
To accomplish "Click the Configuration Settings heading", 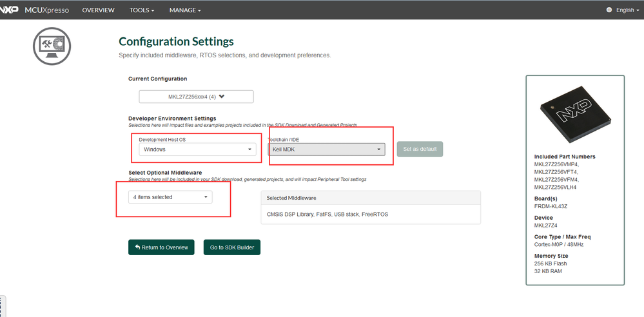I will [176, 42].
